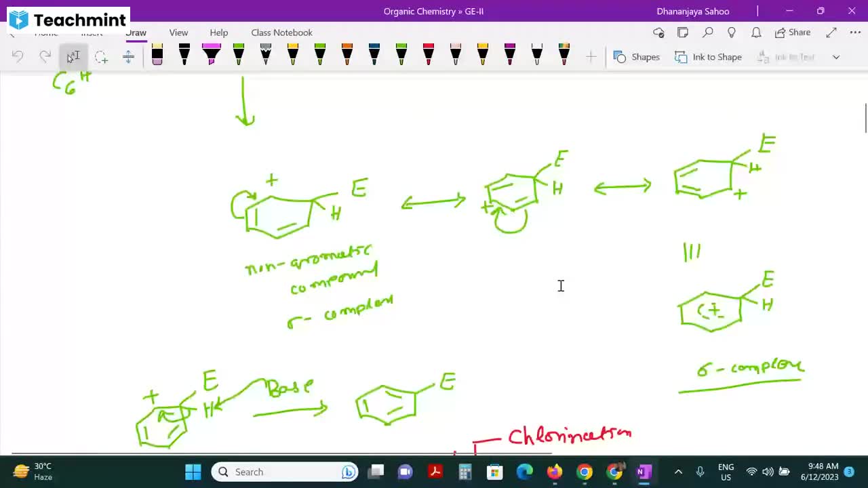Choose the Lasso Select tool
The height and width of the screenshot is (488, 868).
(101, 57)
